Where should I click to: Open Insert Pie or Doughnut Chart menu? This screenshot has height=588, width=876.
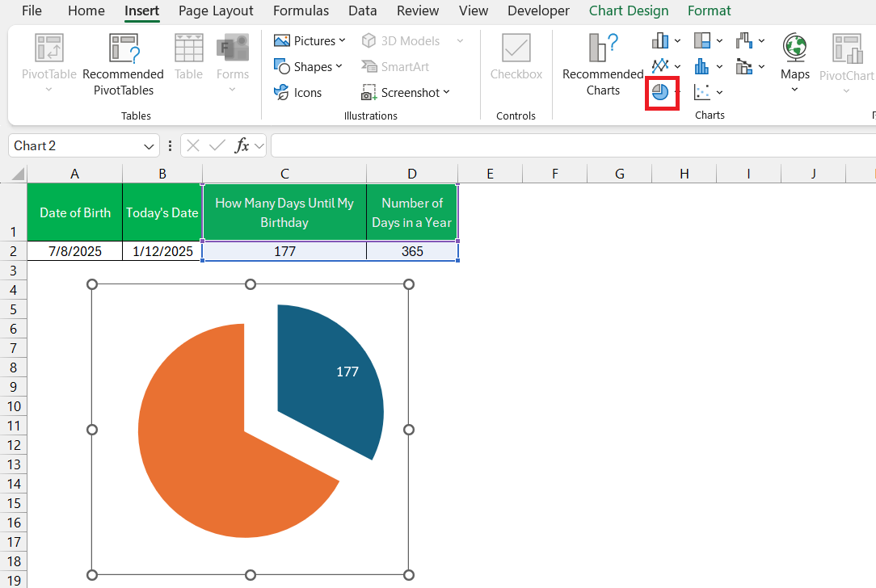click(x=662, y=92)
